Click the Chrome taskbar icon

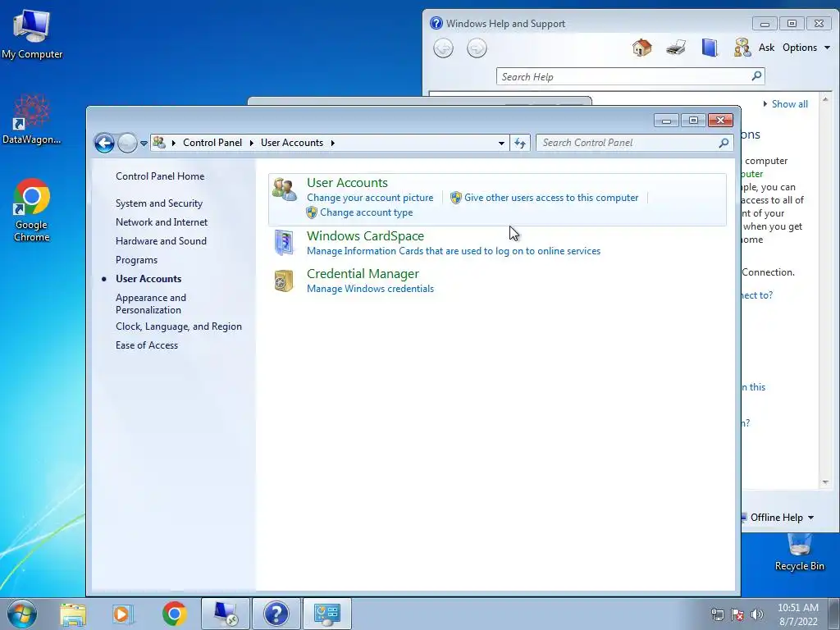(174, 614)
